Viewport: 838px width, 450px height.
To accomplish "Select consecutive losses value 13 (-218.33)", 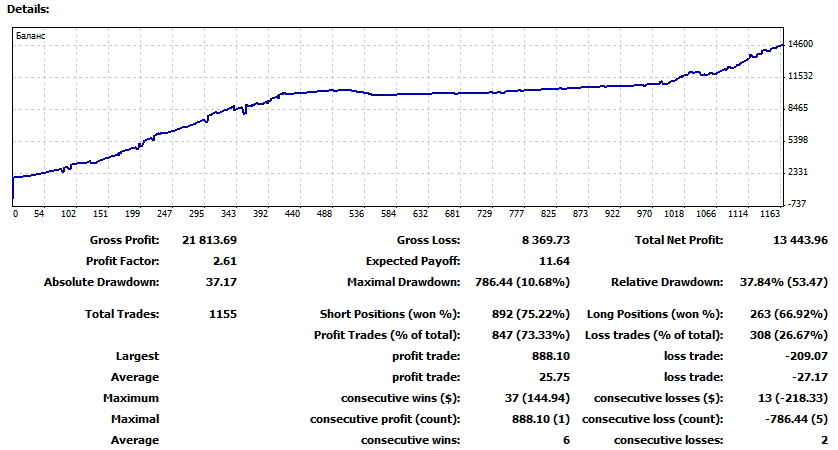I will point(793,398).
